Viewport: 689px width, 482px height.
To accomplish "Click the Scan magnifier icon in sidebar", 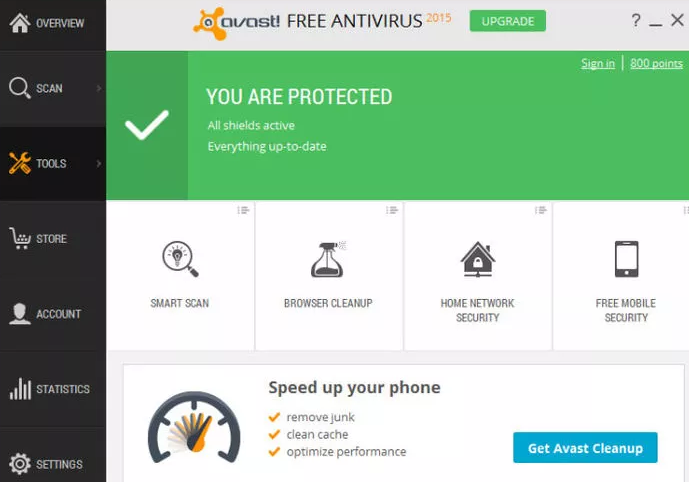I will click(19, 88).
